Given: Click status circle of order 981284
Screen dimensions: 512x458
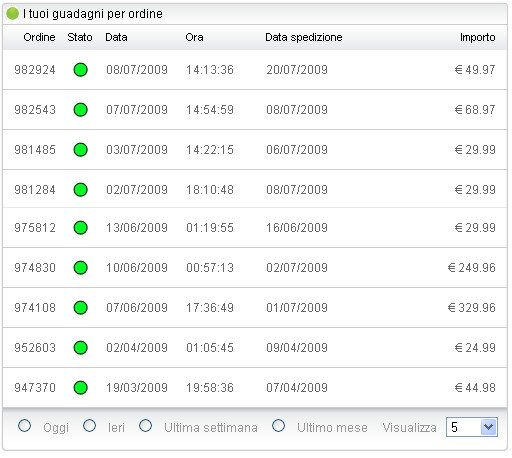Looking at the screenshot, I should tap(80, 190).
